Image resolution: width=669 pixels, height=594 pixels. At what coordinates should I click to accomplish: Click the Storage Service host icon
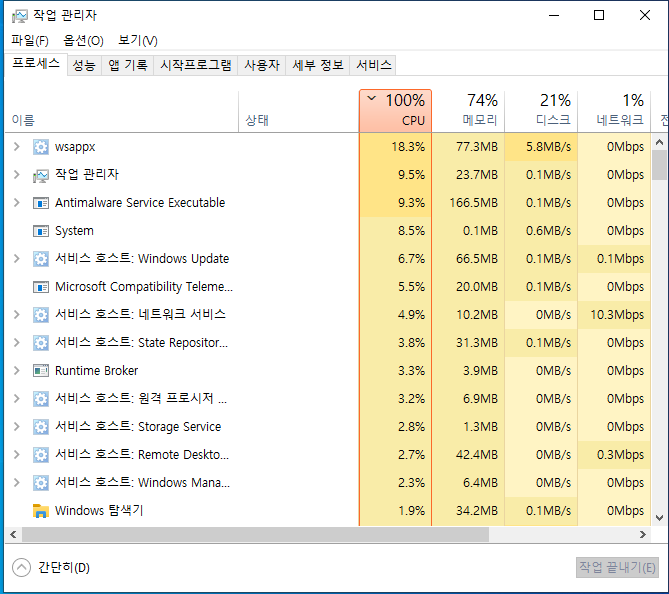click(x=41, y=427)
